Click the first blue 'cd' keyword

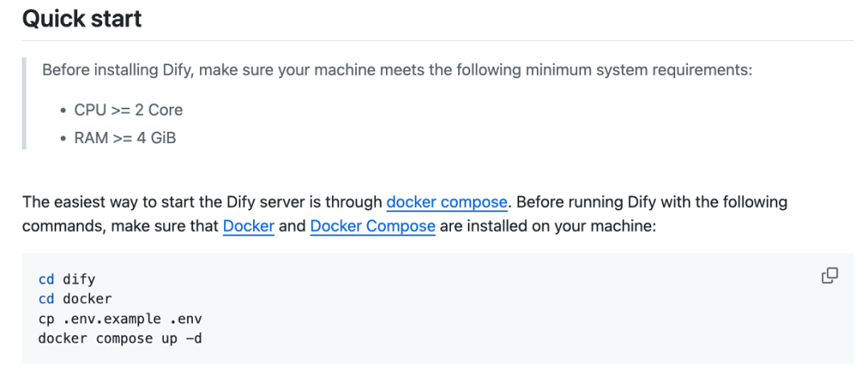point(47,279)
